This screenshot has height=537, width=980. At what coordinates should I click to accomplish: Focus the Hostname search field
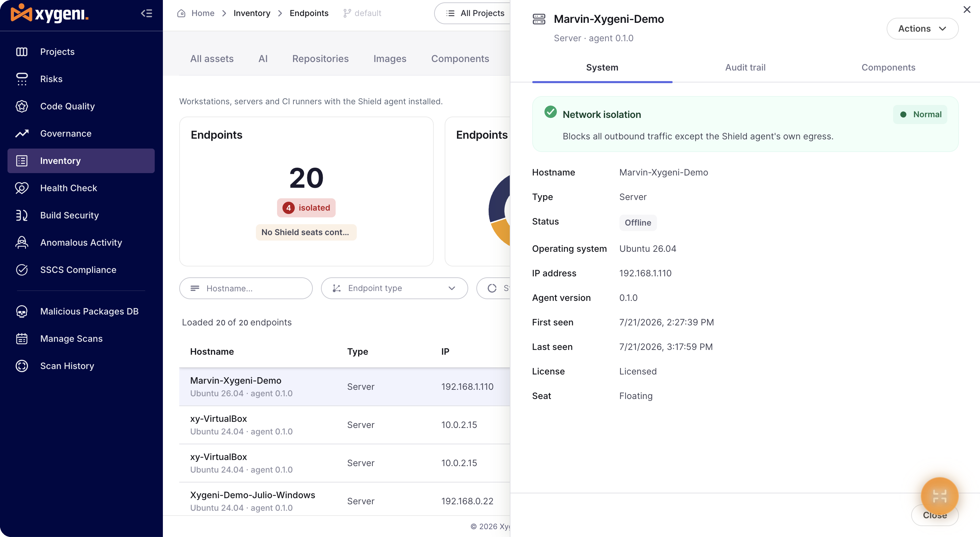[246, 288]
